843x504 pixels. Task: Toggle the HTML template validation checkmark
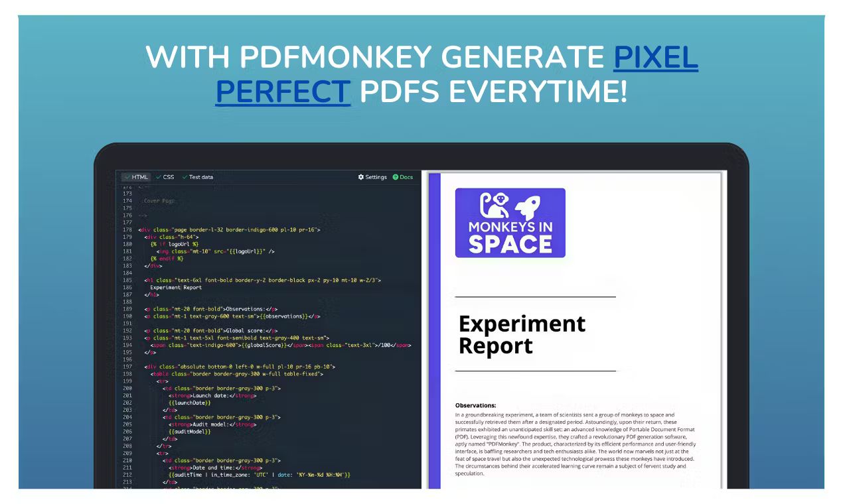click(126, 177)
